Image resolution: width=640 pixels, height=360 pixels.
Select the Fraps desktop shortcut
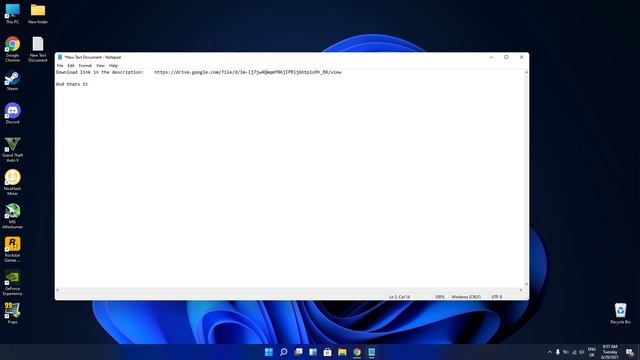[12, 313]
